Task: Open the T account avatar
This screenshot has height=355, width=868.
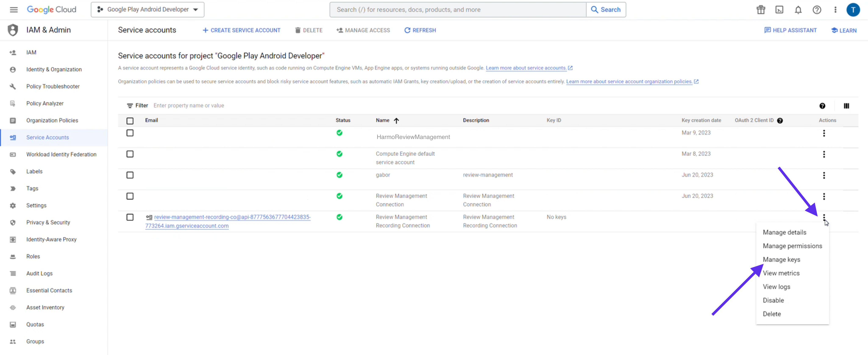Action: [853, 10]
